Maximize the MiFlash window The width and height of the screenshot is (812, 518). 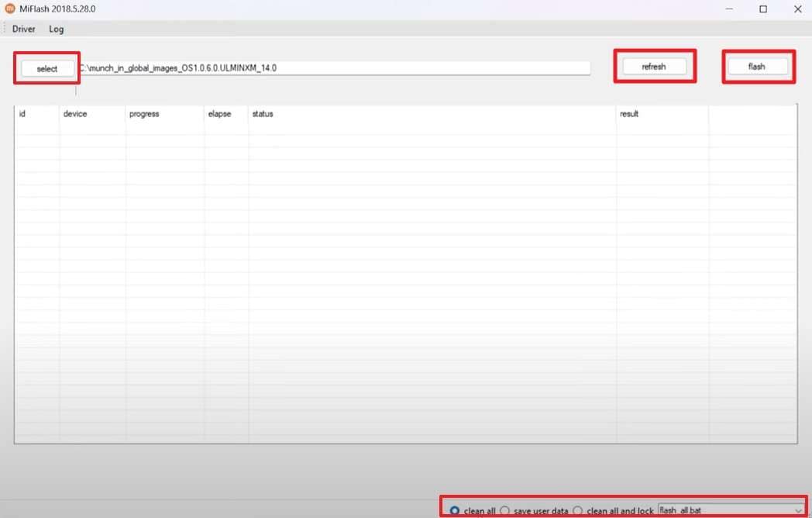click(x=763, y=9)
